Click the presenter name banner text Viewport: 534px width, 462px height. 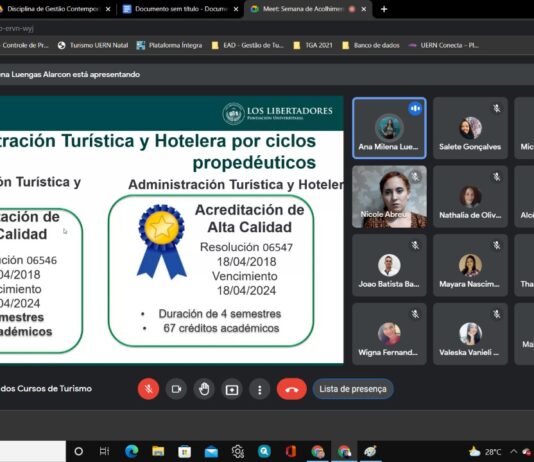[70, 74]
